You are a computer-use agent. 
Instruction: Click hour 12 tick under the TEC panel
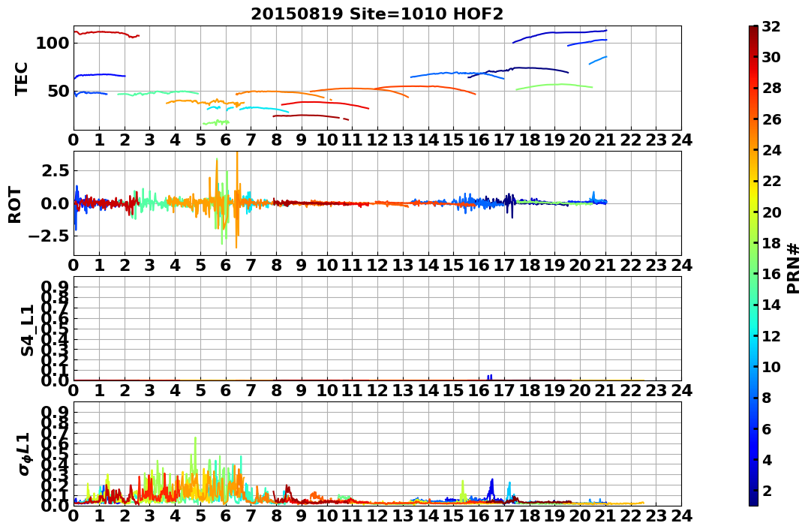click(377, 140)
